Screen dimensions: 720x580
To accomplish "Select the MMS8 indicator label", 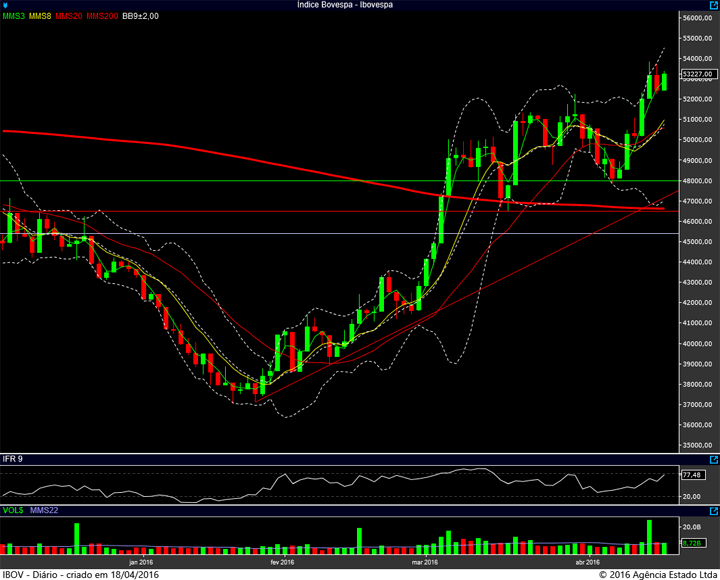I will pyautogui.click(x=40, y=16).
